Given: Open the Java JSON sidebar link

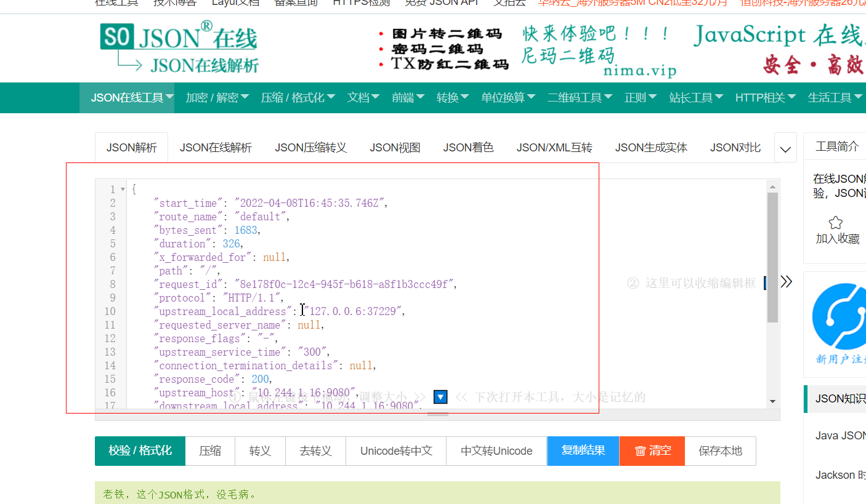Looking at the screenshot, I should pyautogui.click(x=840, y=436).
